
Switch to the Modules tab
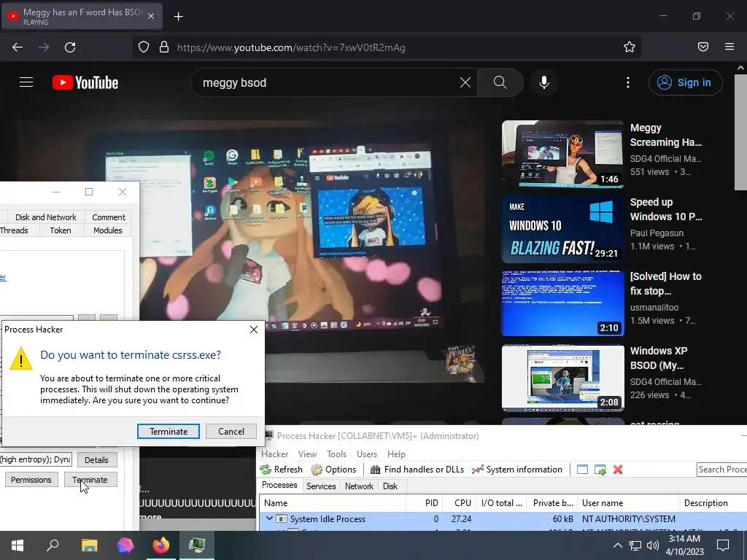click(108, 230)
